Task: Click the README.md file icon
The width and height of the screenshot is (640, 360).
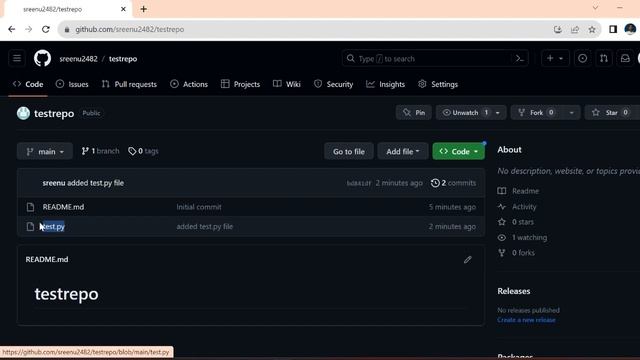Action: coord(30,207)
